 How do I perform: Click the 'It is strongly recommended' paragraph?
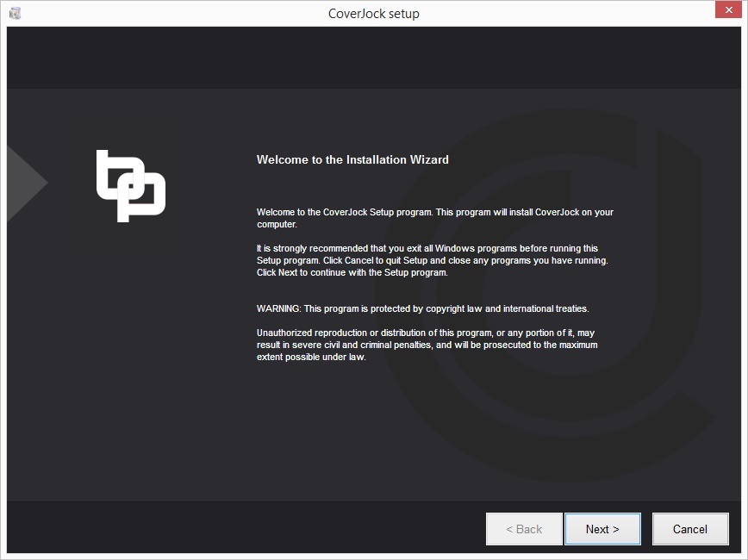pyautogui.click(x=433, y=260)
